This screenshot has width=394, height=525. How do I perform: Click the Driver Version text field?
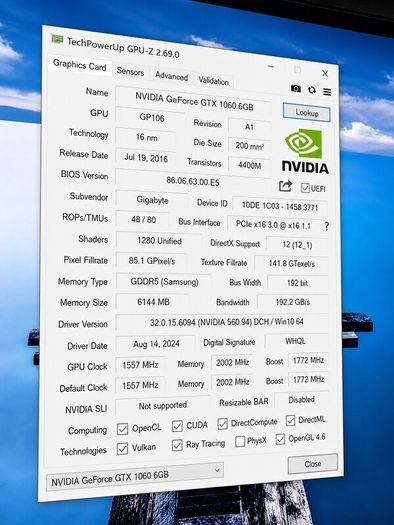tap(222, 322)
